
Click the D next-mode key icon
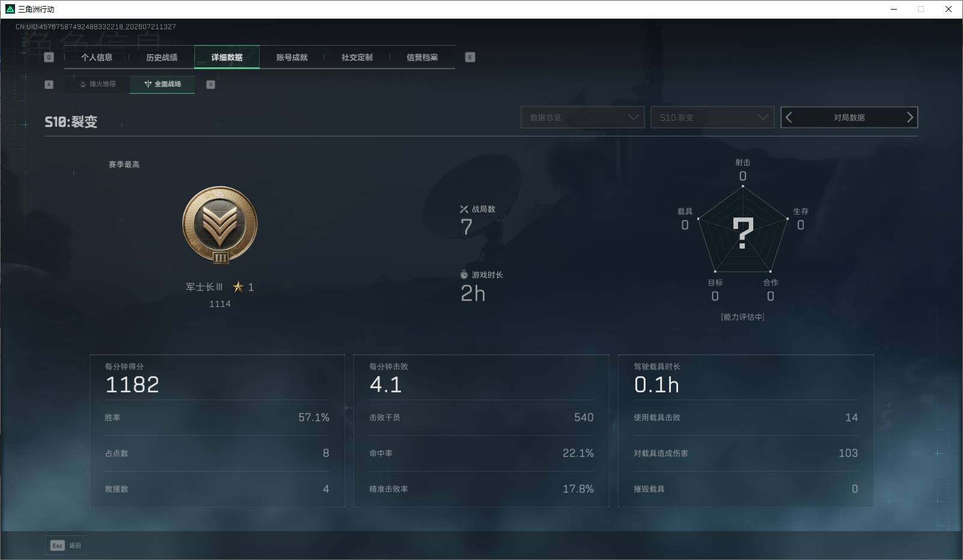pos(210,85)
